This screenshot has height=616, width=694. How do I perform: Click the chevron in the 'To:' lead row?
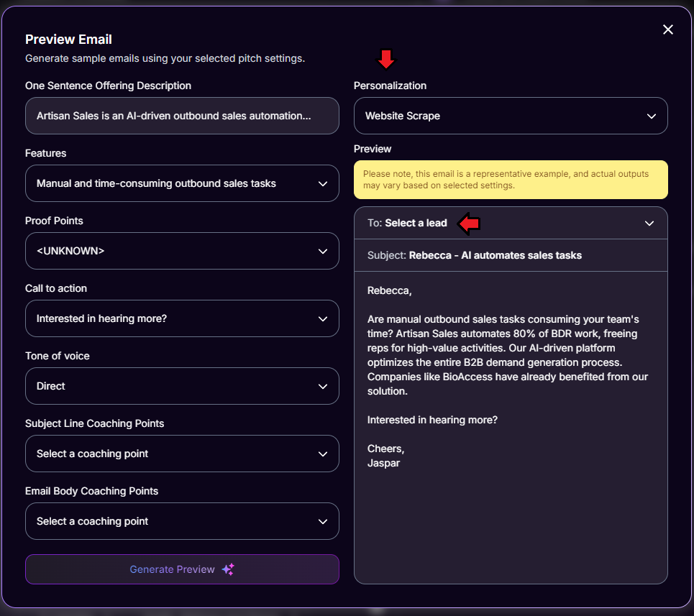pyautogui.click(x=649, y=224)
